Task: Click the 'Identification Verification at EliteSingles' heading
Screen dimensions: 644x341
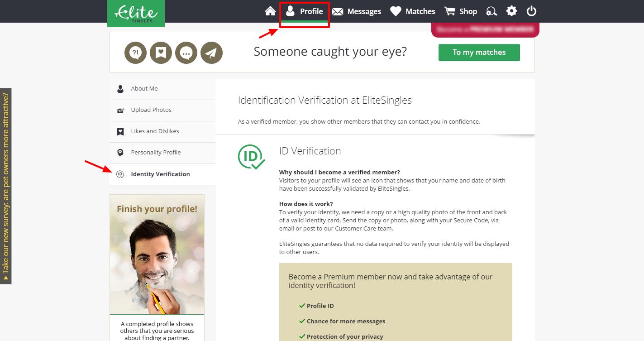Action: [325, 100]
